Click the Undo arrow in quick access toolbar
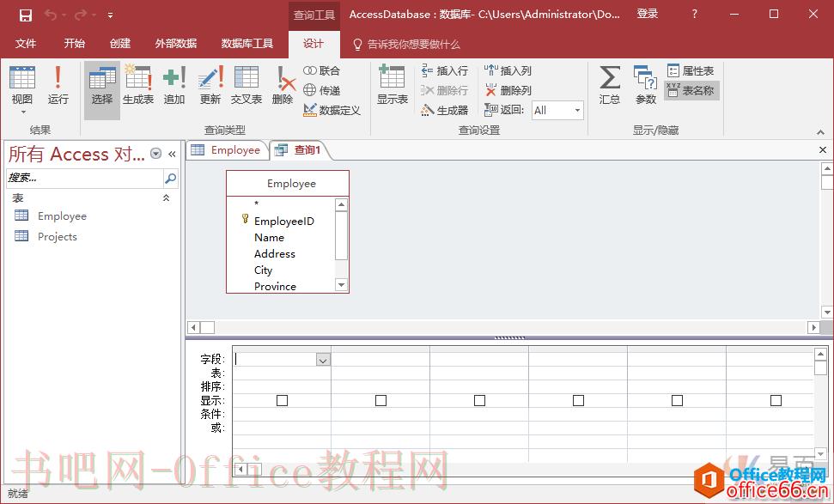The image size is (834, 504). [51, 15]
